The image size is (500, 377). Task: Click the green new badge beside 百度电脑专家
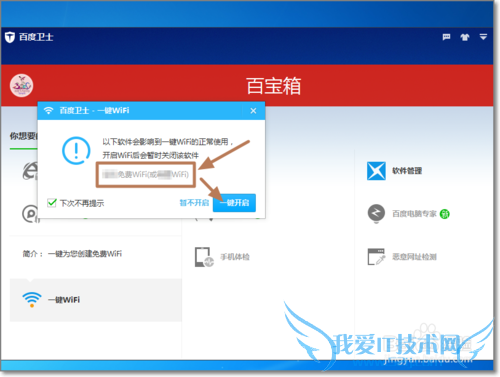point(445,214)
